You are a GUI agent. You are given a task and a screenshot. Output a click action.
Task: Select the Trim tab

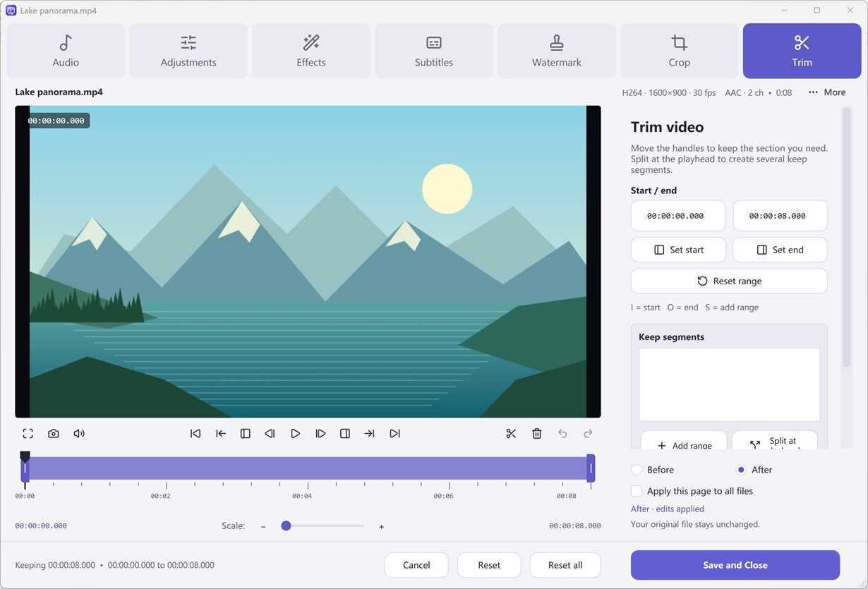pyautogui.click(x=802, y=51)
